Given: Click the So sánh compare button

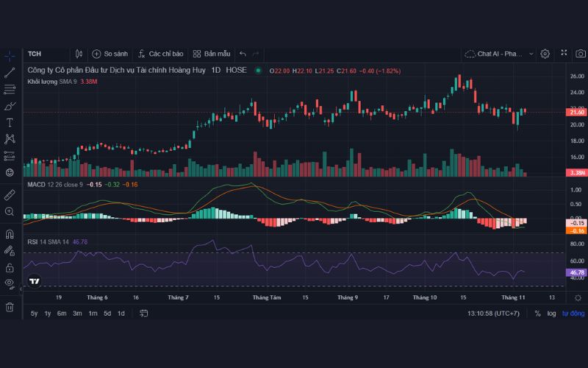Looking at the screenshot, I should [x=110, y=54].
